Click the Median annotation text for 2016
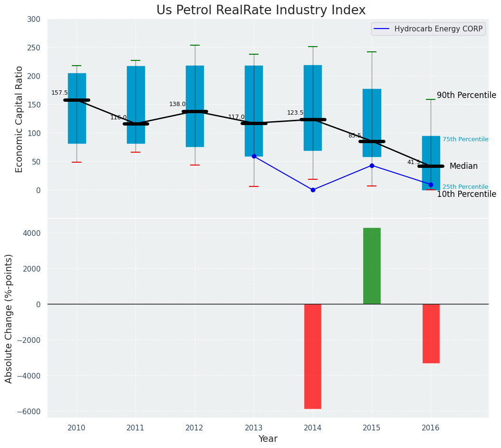 (x=463, y=166)
